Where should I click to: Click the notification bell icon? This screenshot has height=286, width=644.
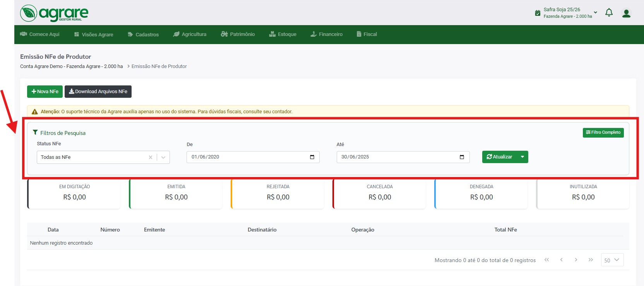click(x=609, y=13)
